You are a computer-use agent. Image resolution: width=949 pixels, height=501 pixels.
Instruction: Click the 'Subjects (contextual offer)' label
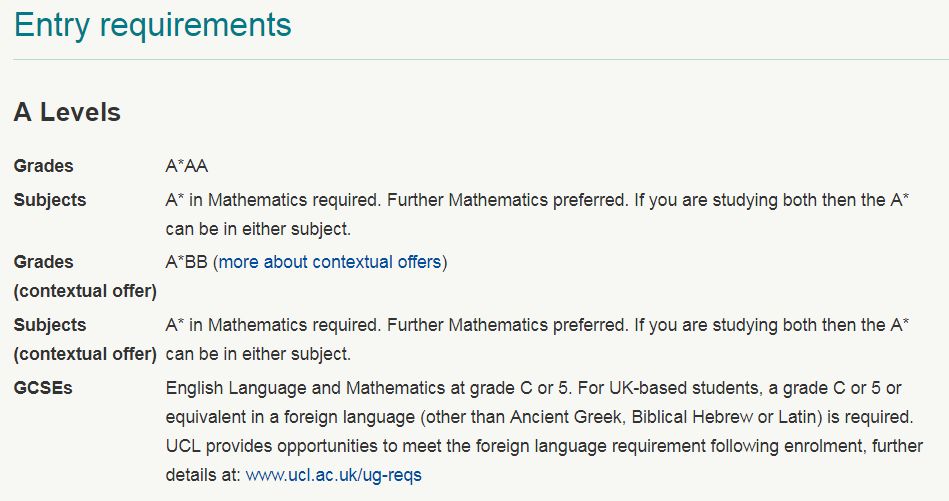[85, 339]
